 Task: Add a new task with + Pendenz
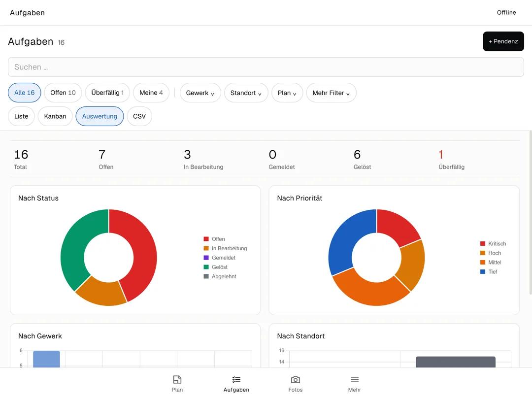(x=503, y=41)
